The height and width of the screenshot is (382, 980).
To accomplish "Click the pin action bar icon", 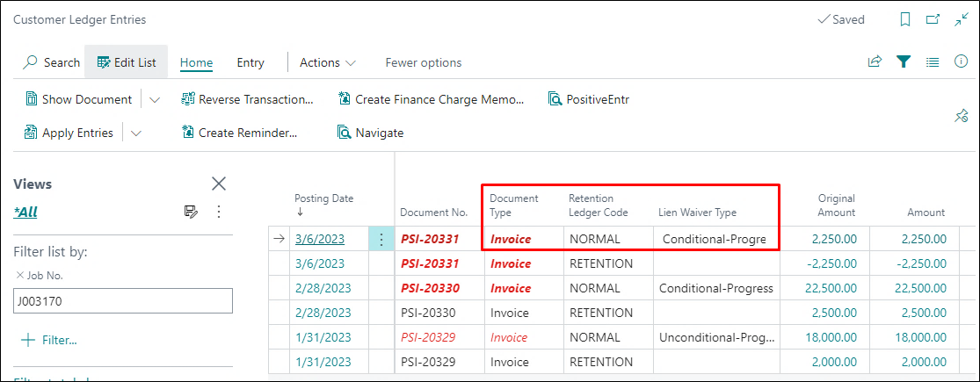I will click(961, 116).
